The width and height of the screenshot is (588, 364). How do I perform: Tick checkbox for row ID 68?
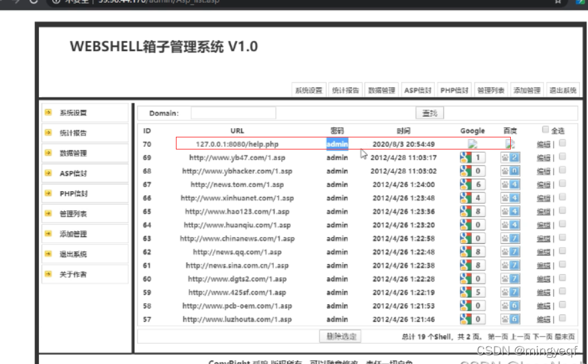click(562, 170)
